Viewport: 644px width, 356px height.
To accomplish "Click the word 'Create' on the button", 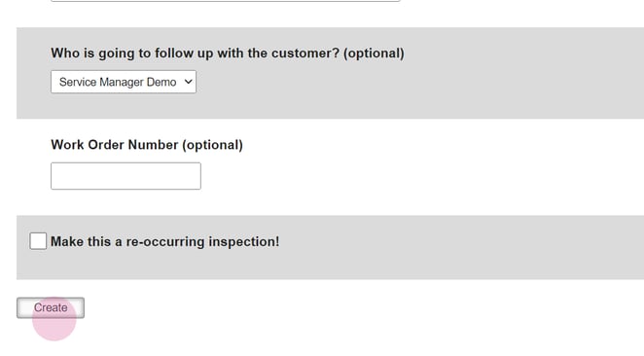I will click(x=51, y=307).
